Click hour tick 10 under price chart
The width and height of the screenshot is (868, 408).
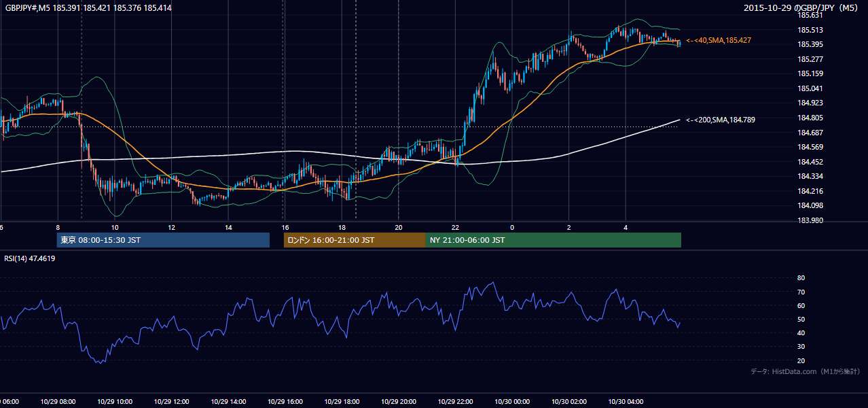click(115, 228)
